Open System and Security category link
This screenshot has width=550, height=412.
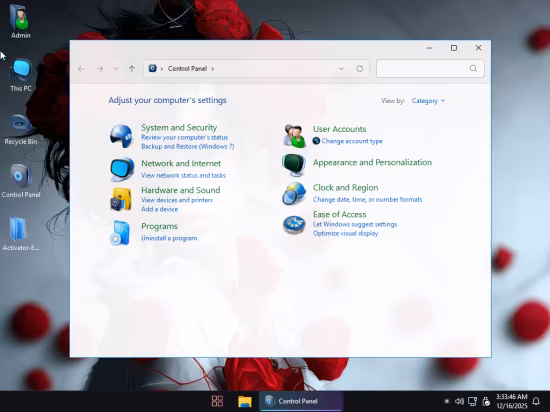(x=179, y=128)
